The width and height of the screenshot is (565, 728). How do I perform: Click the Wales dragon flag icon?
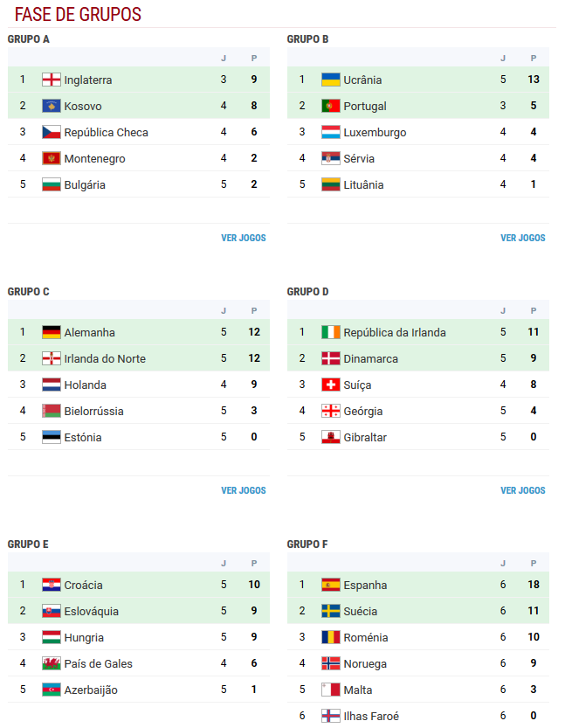51,663
